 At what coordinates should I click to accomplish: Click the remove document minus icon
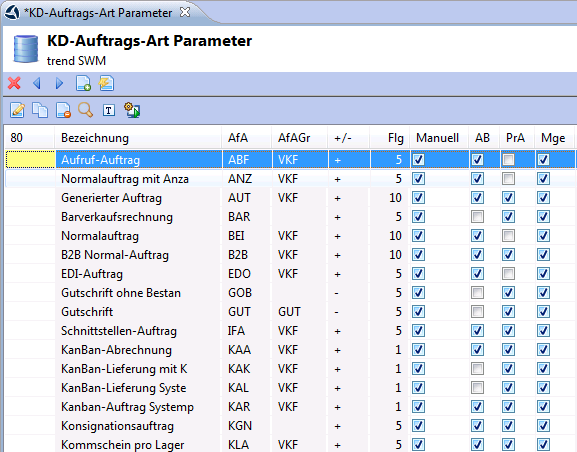point(63,110)
